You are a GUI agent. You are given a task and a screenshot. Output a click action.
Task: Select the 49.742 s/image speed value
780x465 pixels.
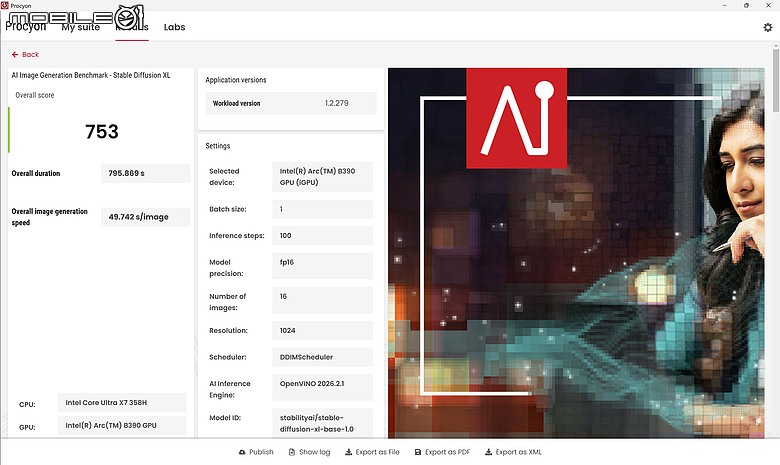point(145,217)
